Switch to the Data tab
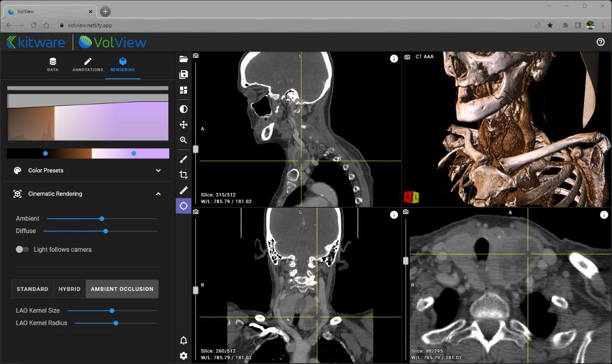The height and width of the screenshot is (364, 612). [53, 64]
